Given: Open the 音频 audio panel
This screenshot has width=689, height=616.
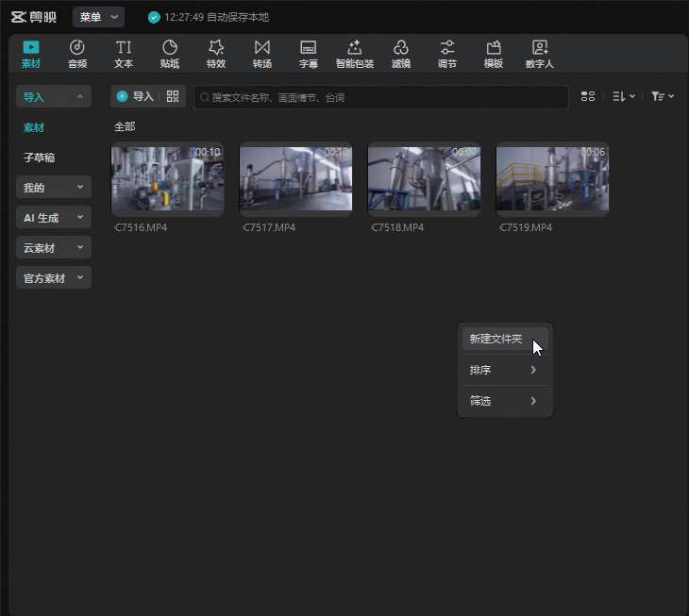Looking at the screenshot, I should pyautogui.click(x=77, y=54).
